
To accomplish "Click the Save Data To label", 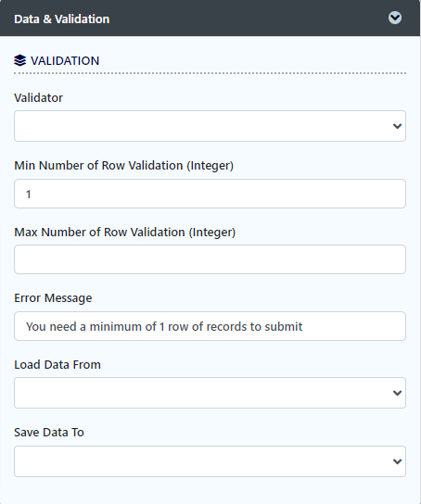I will [x=49, y=433].
